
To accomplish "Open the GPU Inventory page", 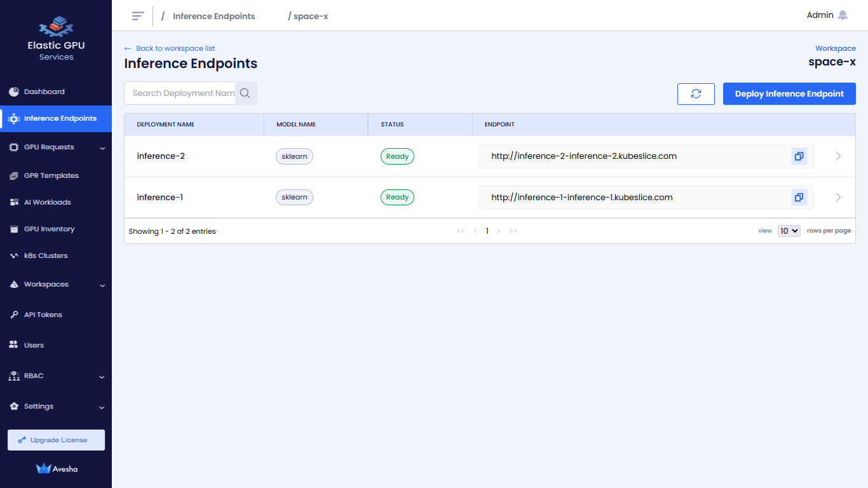I will click(x=49, y=229).
